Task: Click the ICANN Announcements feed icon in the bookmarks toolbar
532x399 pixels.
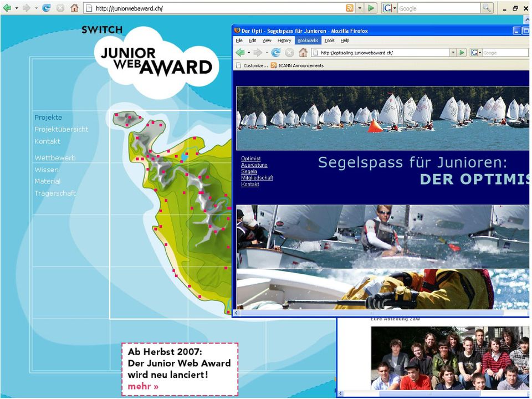Action: 273,65
